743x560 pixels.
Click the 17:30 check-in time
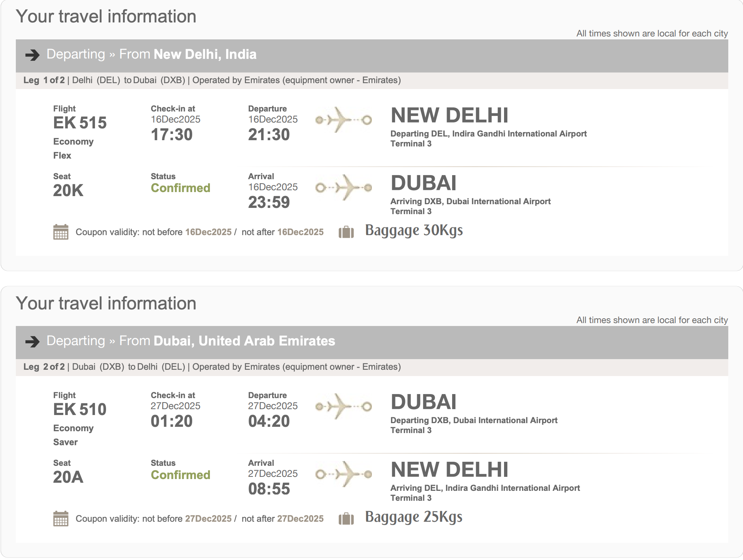coord(172,135)
